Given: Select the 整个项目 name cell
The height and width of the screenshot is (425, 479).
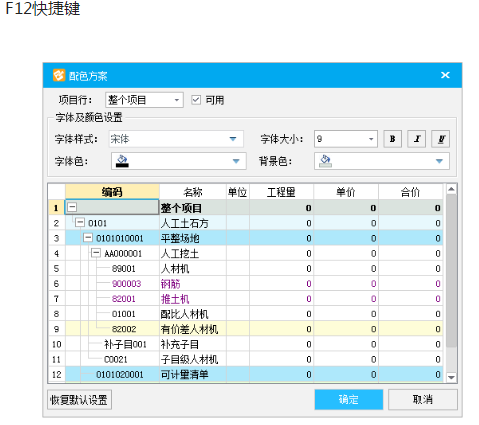Looking at the screenshot, I should (193, 208).
